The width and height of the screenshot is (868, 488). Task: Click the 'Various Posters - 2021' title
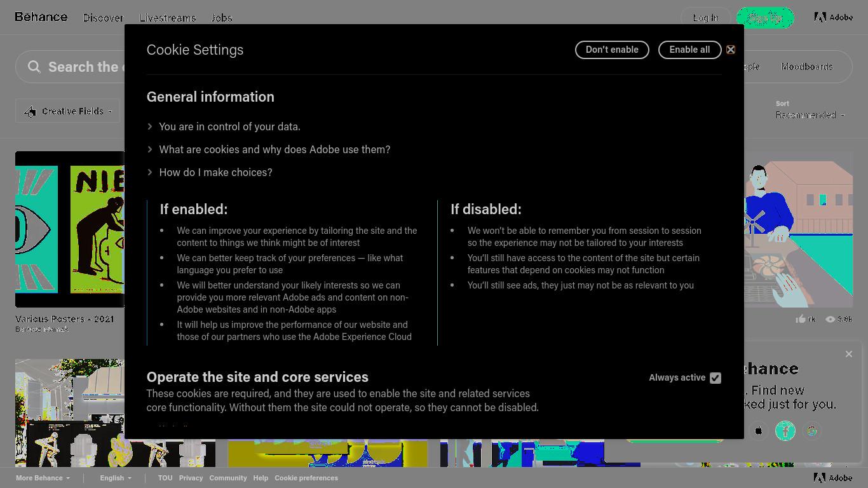[65, 319]
